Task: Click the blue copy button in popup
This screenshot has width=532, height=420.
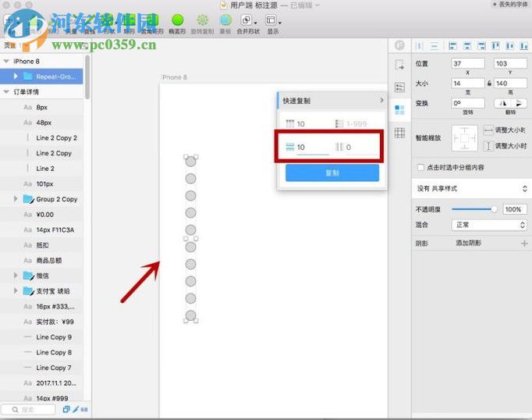Action: click(x=332, y=173)
